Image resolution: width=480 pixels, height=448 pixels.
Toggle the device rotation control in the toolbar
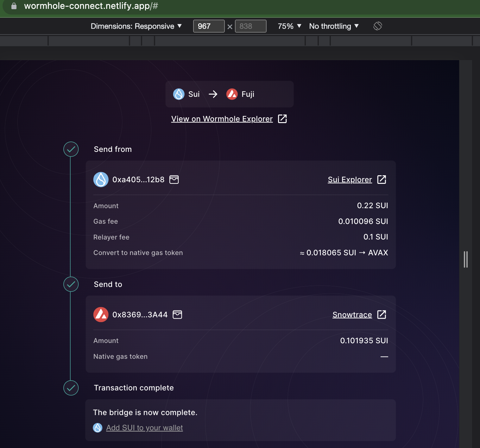point(378,26)
